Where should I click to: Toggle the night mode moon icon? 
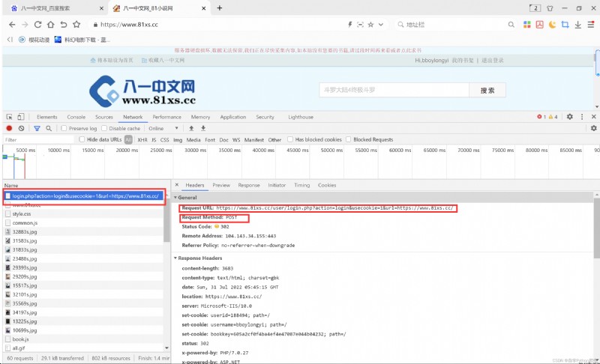click(x=552, y=25)
